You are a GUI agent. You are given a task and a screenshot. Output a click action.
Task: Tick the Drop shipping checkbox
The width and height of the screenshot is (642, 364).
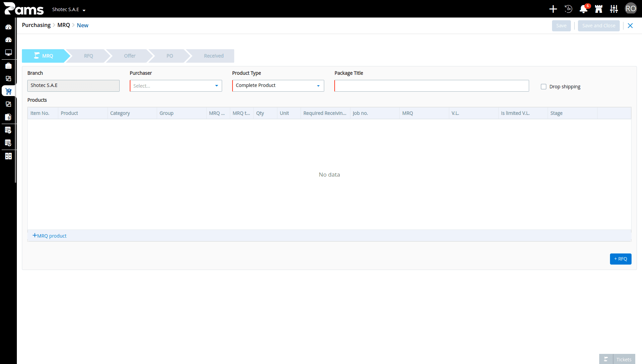click(x=544, y=87)
